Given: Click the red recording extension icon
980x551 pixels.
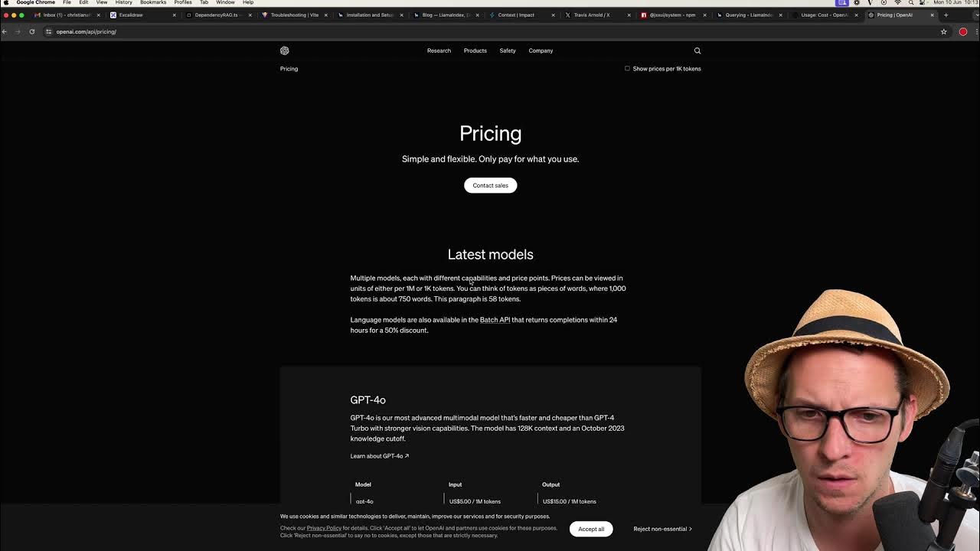Looking at the screenshot, I should click(x=963, y=31).
